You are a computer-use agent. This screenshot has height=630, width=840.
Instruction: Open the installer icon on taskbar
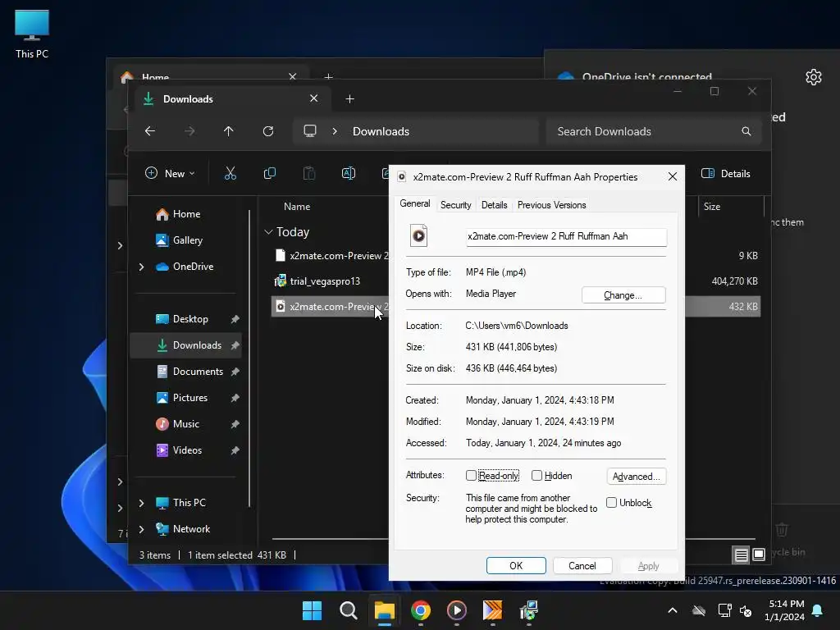point(529,610)
